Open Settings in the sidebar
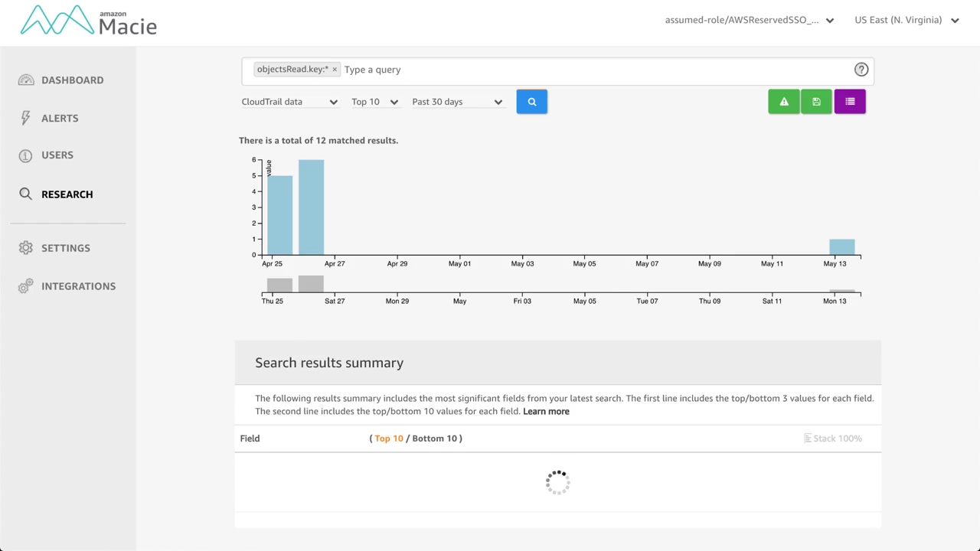Screen dimensions: 980x551 [66, 248]
